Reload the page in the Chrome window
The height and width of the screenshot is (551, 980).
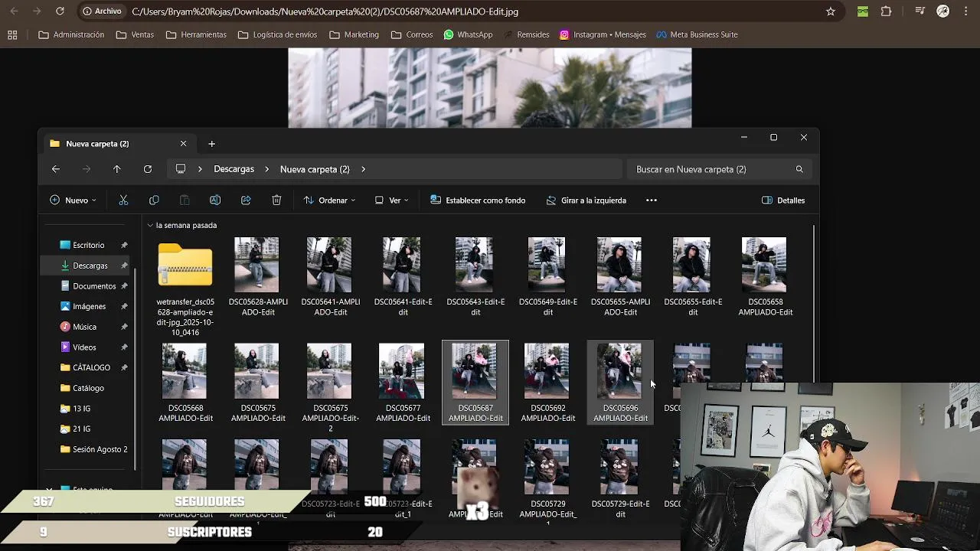[60, 11]
